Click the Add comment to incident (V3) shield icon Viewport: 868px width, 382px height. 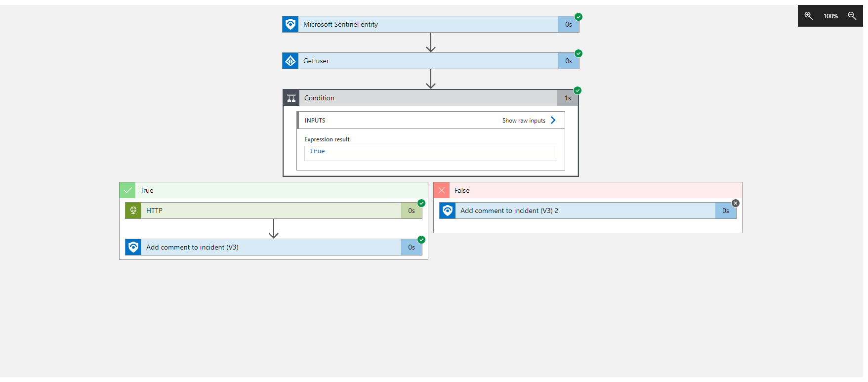[x=133, y=247]
